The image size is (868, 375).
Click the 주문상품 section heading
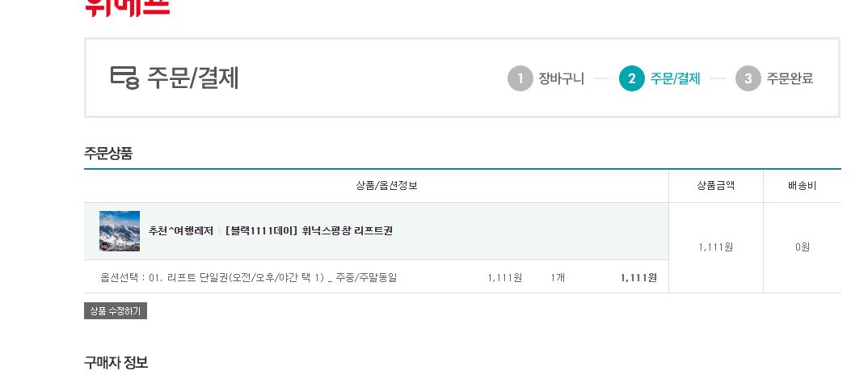pyautogui.click(x=108, y=153)
